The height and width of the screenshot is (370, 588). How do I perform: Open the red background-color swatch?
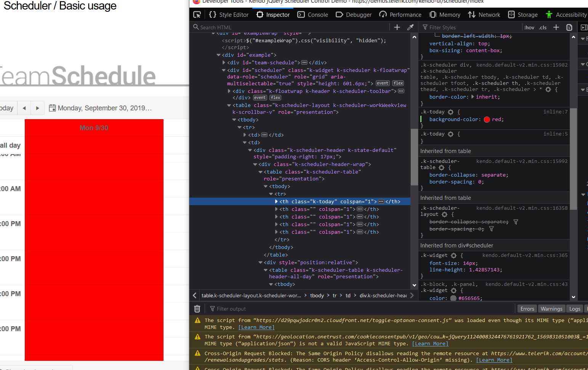click(x=487, y=120)
